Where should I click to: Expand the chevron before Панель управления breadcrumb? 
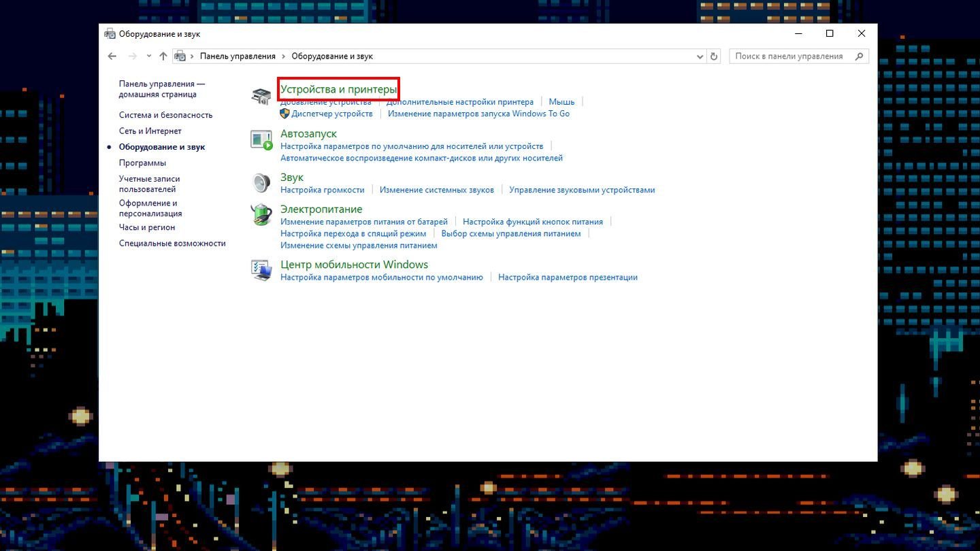193,56
